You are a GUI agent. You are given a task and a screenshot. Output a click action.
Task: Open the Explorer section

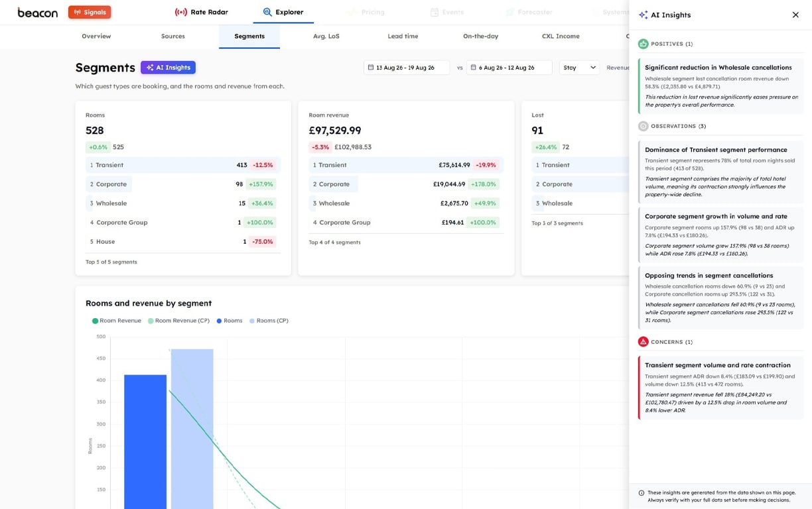coord(283,12)
